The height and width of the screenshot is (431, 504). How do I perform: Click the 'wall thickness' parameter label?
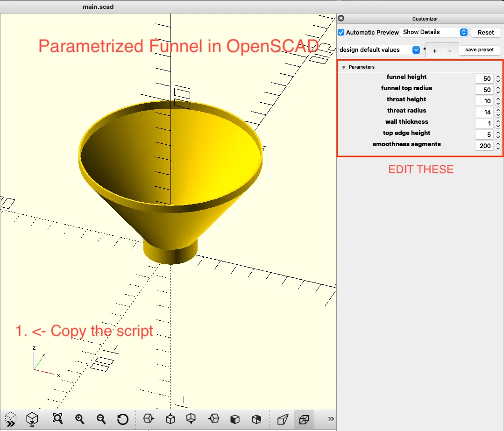(x=406, y=122)
